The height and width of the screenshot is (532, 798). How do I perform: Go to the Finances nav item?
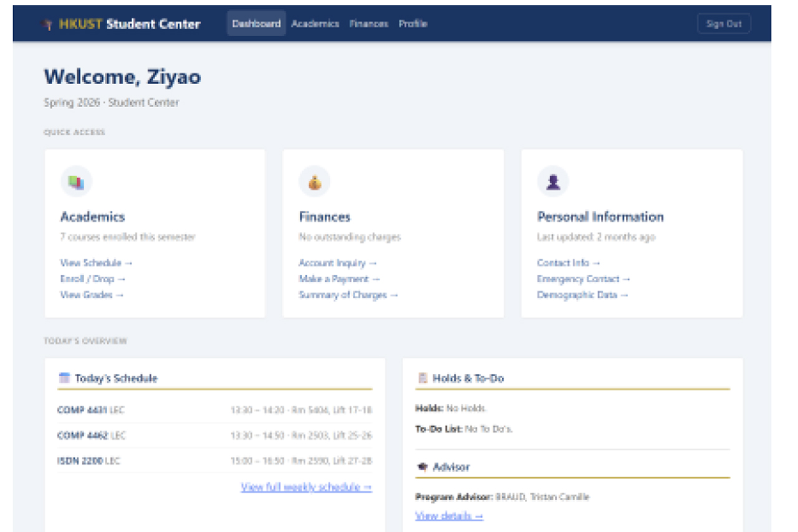click(368, 24)
